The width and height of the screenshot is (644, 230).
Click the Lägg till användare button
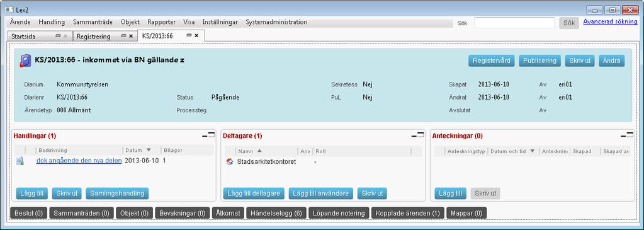pyautogui.click(x=321, y=193)
